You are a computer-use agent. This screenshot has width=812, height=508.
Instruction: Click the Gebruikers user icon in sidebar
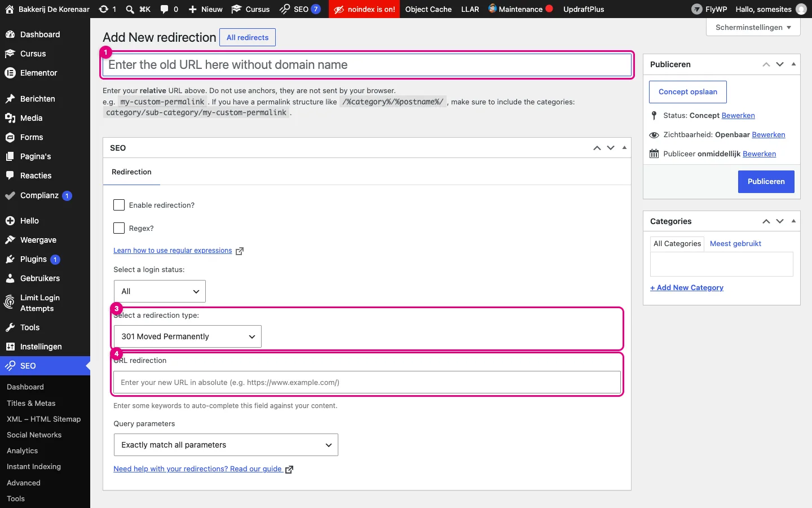click(10, 278)
